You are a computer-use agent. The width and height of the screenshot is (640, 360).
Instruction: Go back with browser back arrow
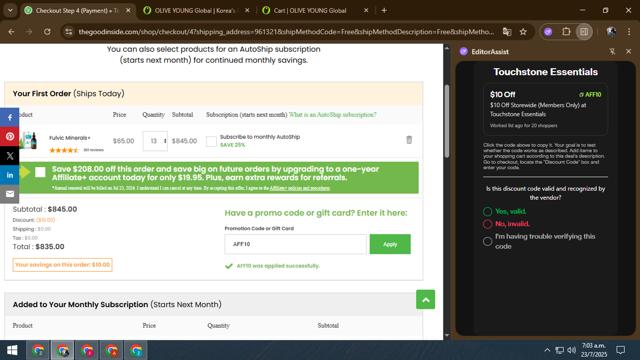[11, 31]
